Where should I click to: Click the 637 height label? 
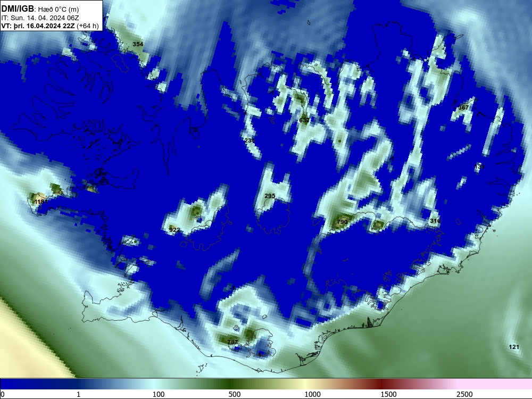304,120
